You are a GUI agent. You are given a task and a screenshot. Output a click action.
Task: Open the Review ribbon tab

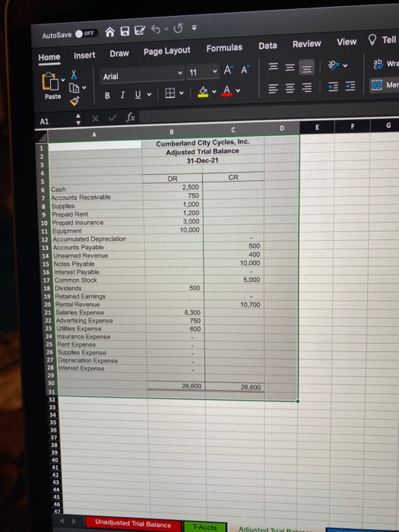pyautogui.click(x=307, y=44)
